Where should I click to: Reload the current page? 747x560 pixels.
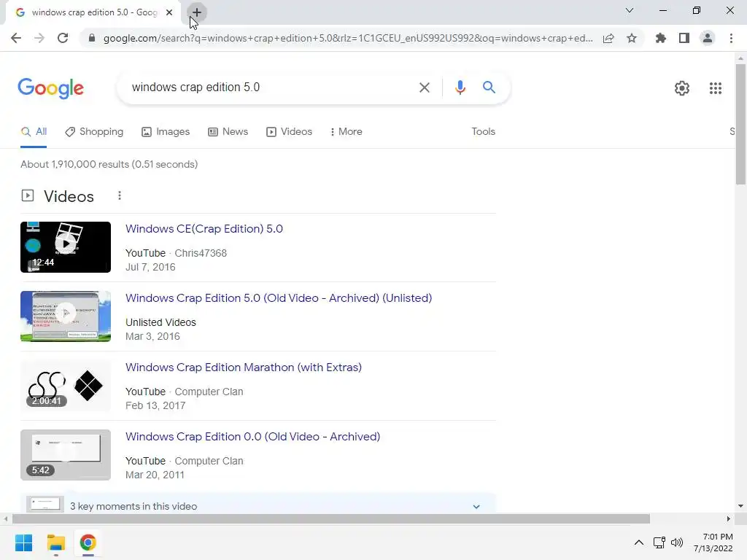coord(63,38)
